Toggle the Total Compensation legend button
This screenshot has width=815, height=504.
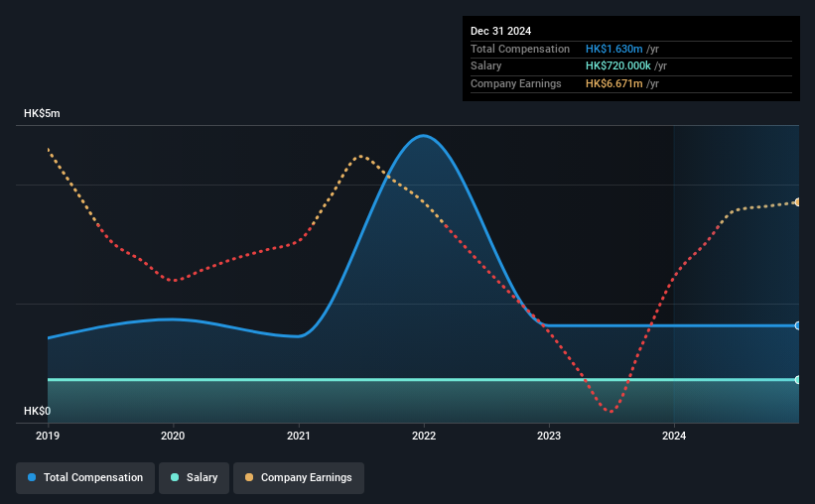pos(85,478)
